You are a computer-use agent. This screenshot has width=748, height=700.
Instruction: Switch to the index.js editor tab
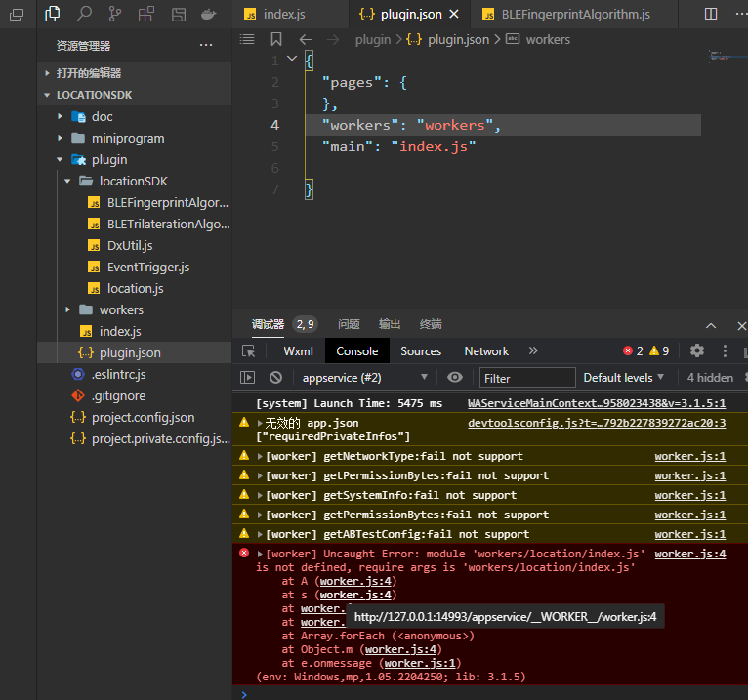click(284, 15)
